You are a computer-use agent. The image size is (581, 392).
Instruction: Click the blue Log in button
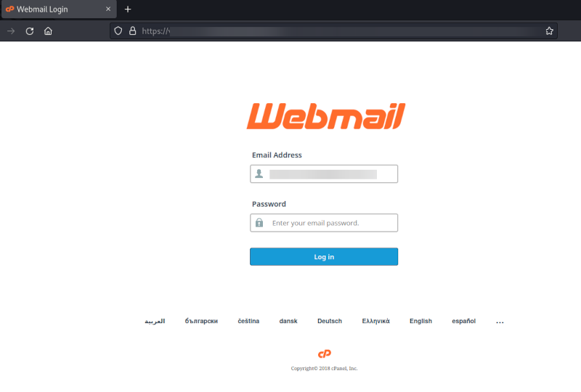(x=324, y=257)
